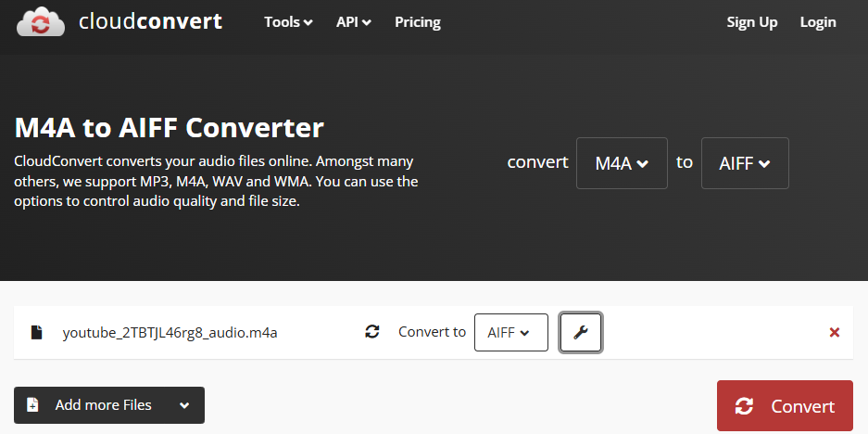Click the cloudconvert brand name text

tap(150, 21)
